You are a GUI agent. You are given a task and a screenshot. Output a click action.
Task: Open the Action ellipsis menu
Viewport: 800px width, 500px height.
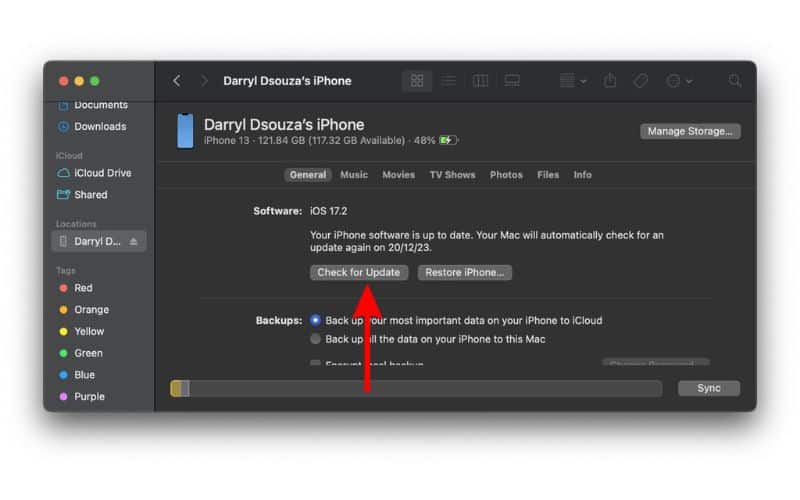679,81
